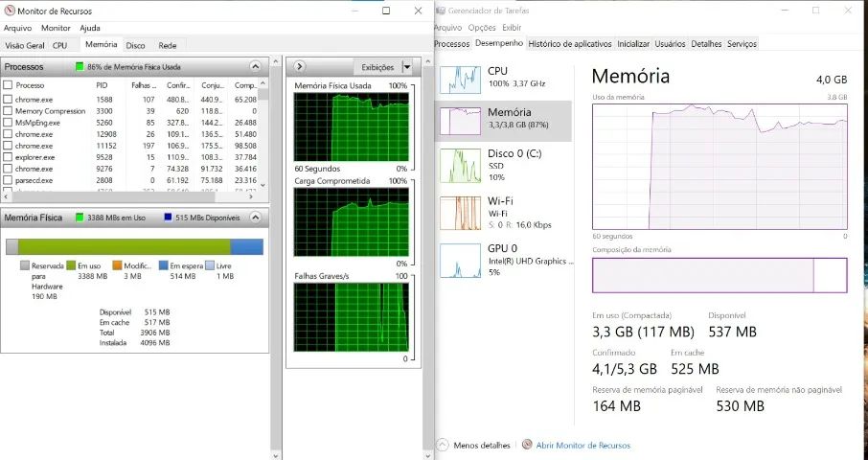Click light blue Livre legend swatch
The image size is (868, 460).
click(210, 265)
